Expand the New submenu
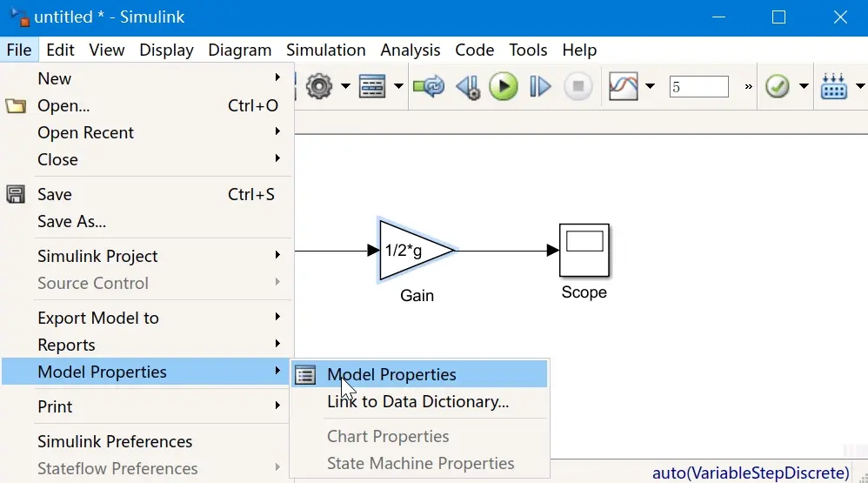This screenshot has width=868, height=483. (147, 78)
